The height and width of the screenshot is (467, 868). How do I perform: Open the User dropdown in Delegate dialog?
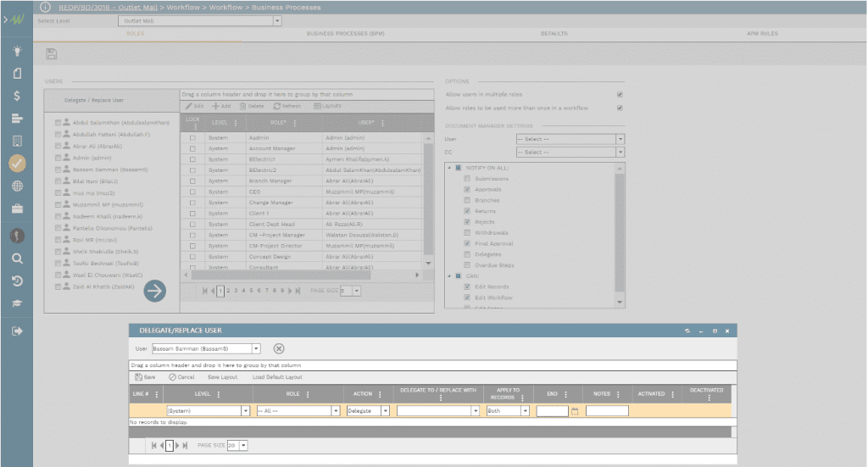[x=256, y=348]
